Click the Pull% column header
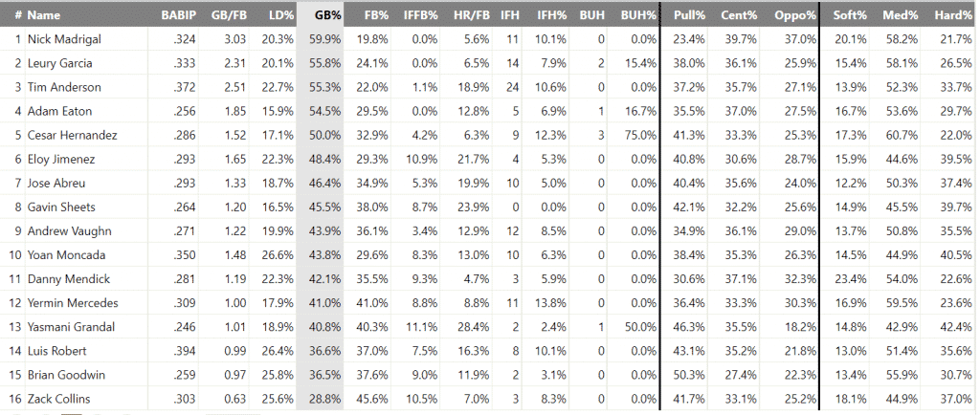 689,15
